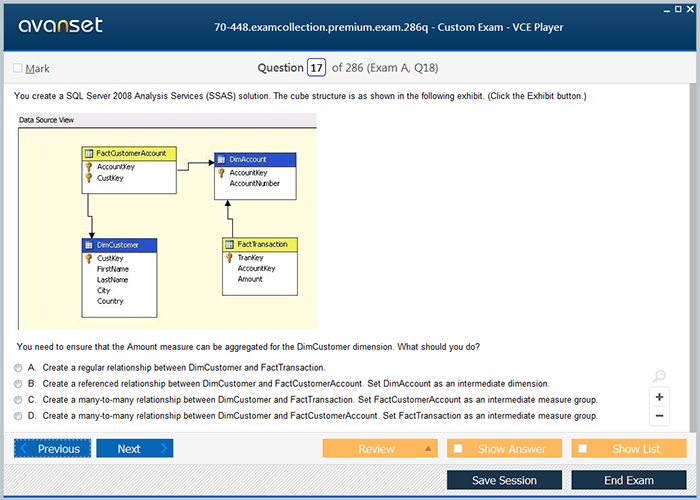This screenshot has height=500, width=700.
Task: Select answer option B radio button
Action: point(18,384)
